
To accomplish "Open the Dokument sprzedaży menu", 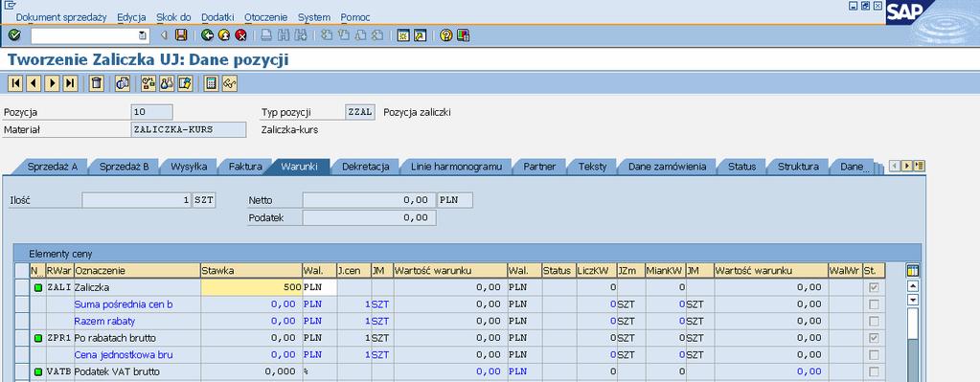I will click(61, 17).
